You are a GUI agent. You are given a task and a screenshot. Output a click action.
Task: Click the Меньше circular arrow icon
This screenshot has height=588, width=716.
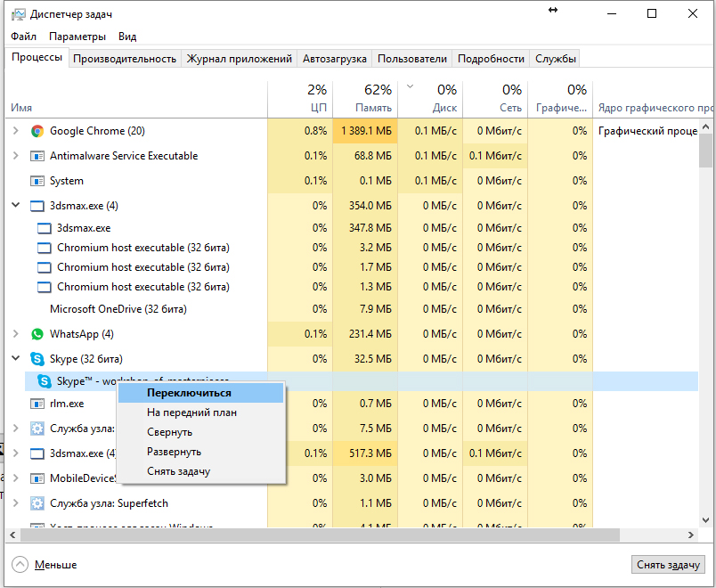click(x=20, y=565)
